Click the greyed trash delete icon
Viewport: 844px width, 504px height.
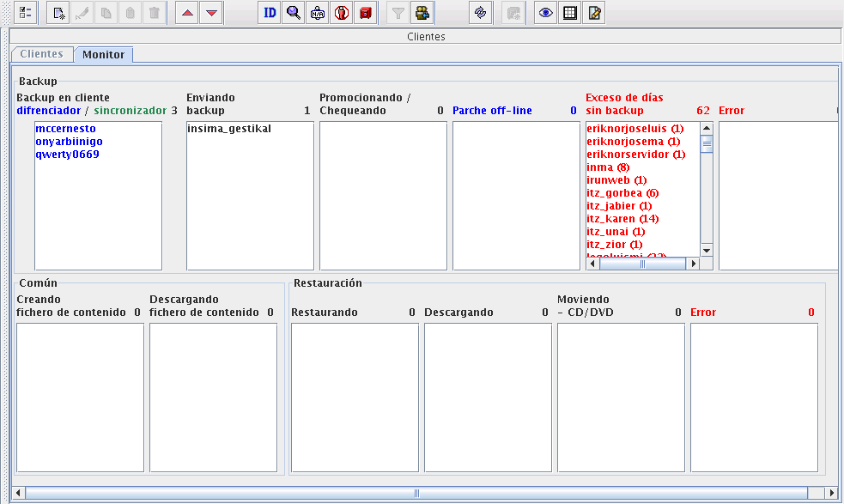tap(154, 13)
